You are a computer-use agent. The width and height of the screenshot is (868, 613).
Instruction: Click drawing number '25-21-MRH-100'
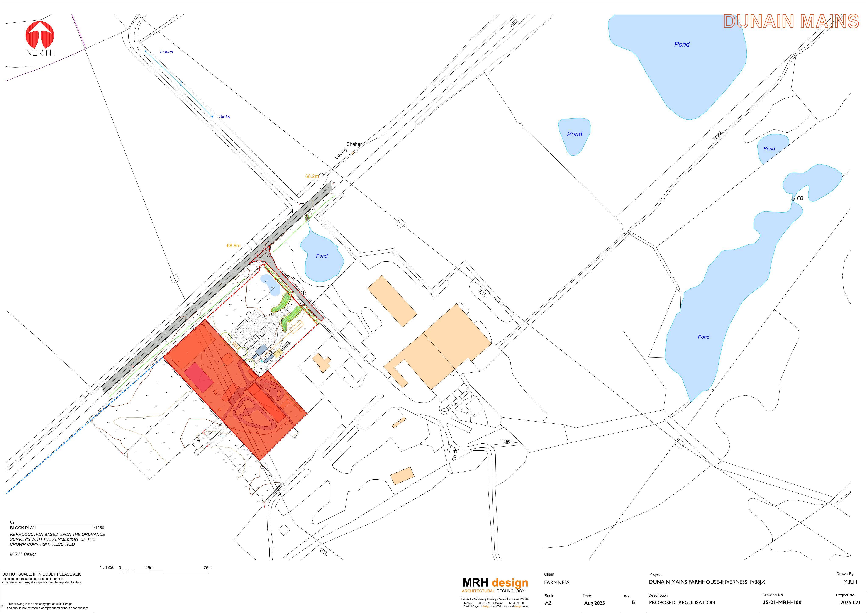(x=782, y=602)
